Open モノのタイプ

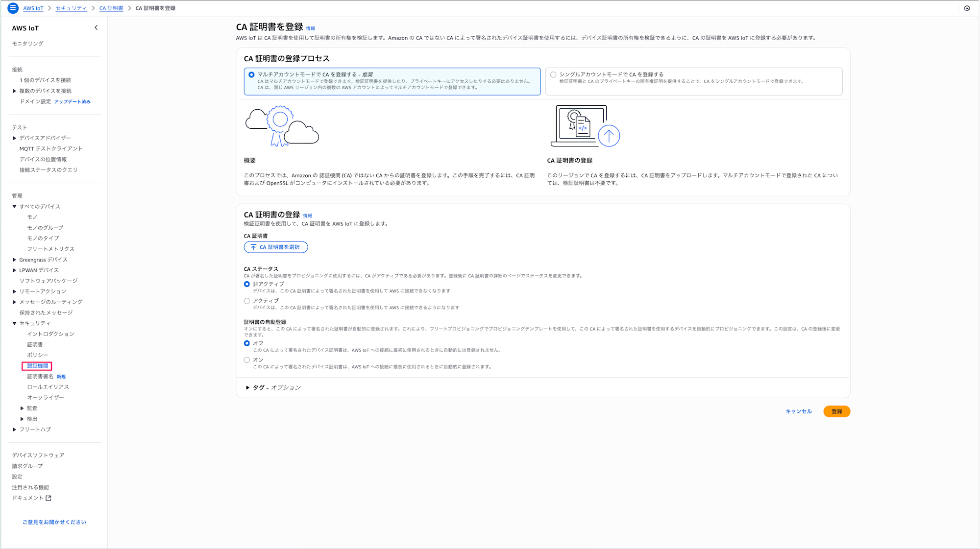[x=43, y=239]
